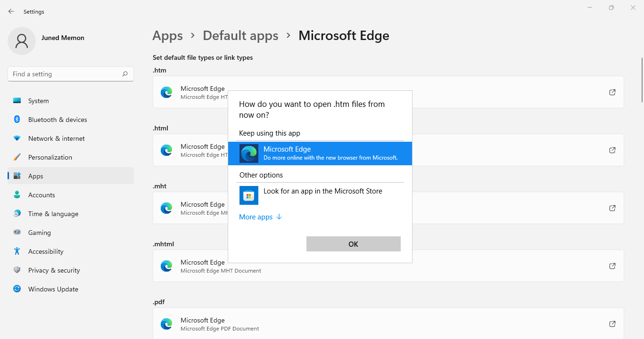Viewport: 644px width, 339px height.
Task: Open Privacy & security category
Action: pos(71,270)
